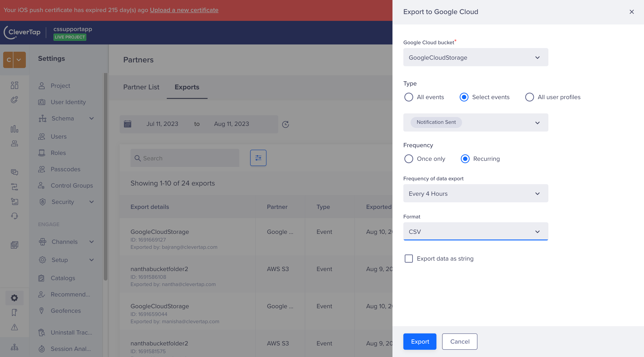Click the filter sliders icon beside Search
Screen dimensions: 644x357
point(258,158)
